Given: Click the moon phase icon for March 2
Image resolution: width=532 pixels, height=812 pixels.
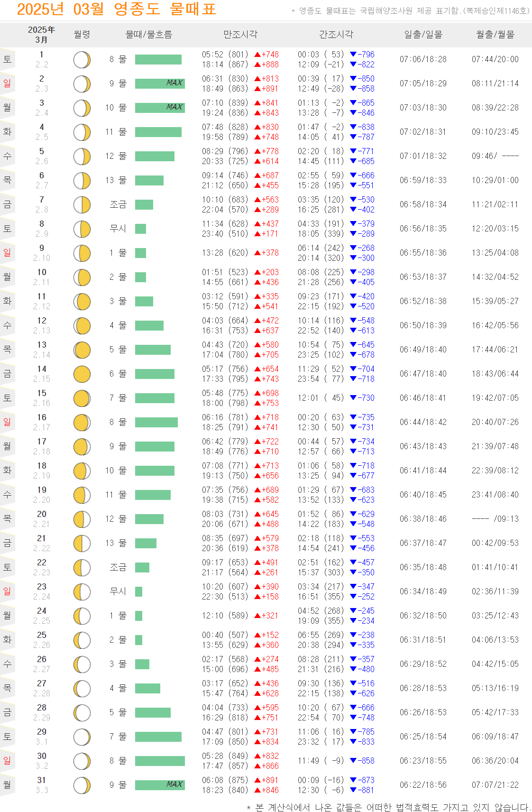Looking at the screenshot, I should (82, 84).
